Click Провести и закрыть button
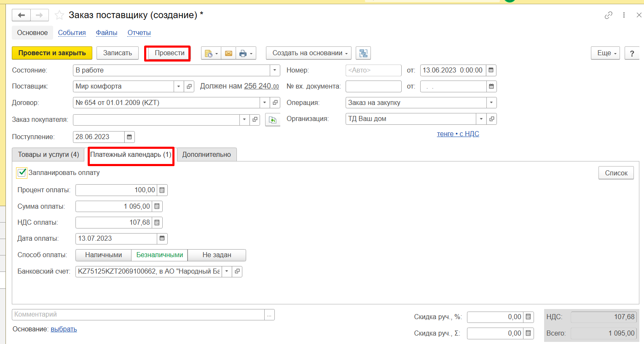This screenshot has height=344, width=644. 52,53
